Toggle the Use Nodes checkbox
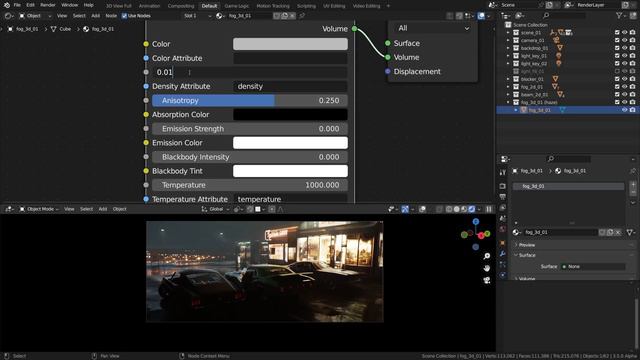The width and height of the screenshot is (640, 360). click(x=124, y=16)
